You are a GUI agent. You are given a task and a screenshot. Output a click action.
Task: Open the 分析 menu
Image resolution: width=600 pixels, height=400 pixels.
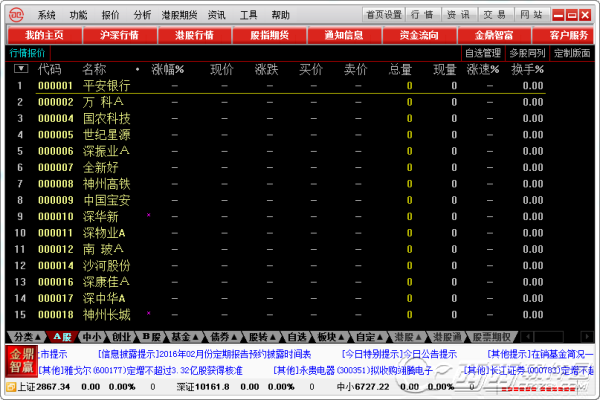click(x=142, y=15)
